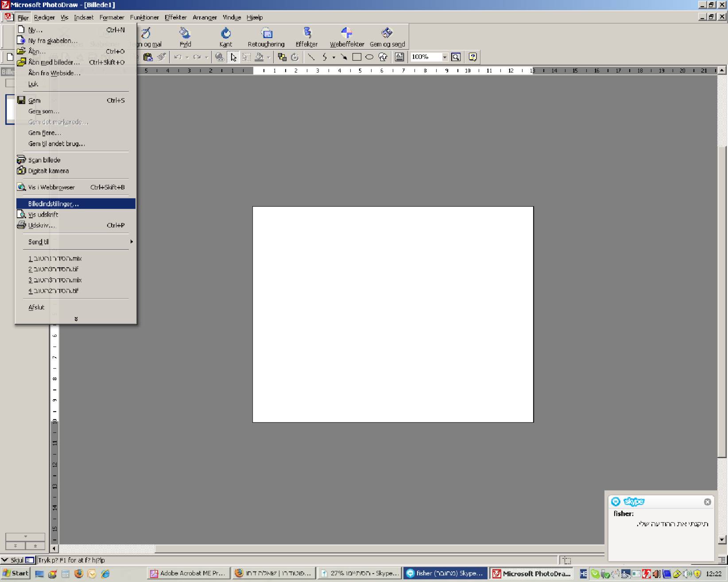The height and width of the screenshot is (582, 728).
Task: Click the vertical scrollbar down arrow
Action: point(722,540)
